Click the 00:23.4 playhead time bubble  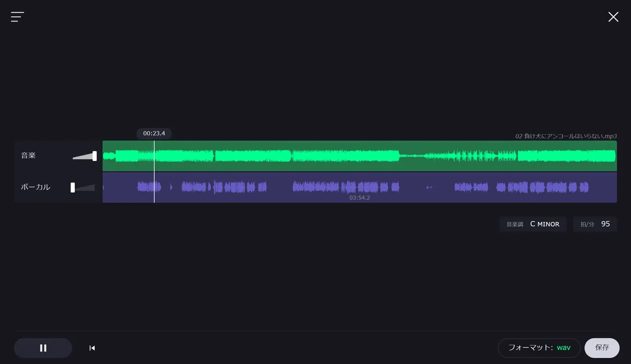154,133
